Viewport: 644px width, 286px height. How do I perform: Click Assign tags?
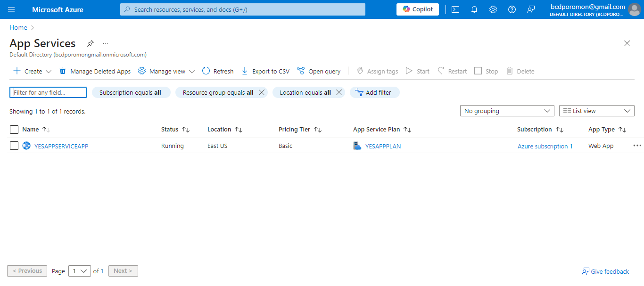click(x=377, y=71)
